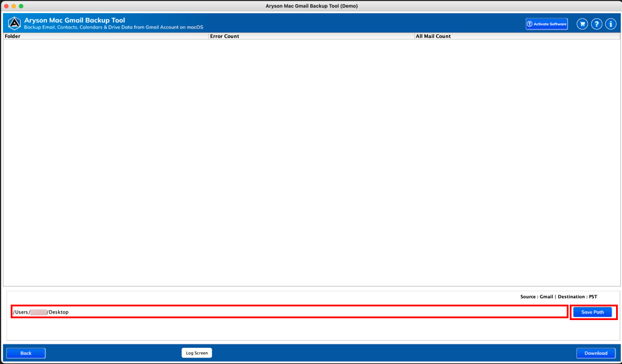Minimize the window with yellow button

[x=14, y=6]
